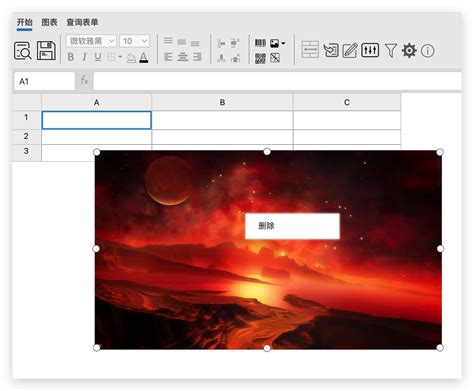474x391 pixels.
Task: Toggle italic formatting
Action: click(84, 57)
